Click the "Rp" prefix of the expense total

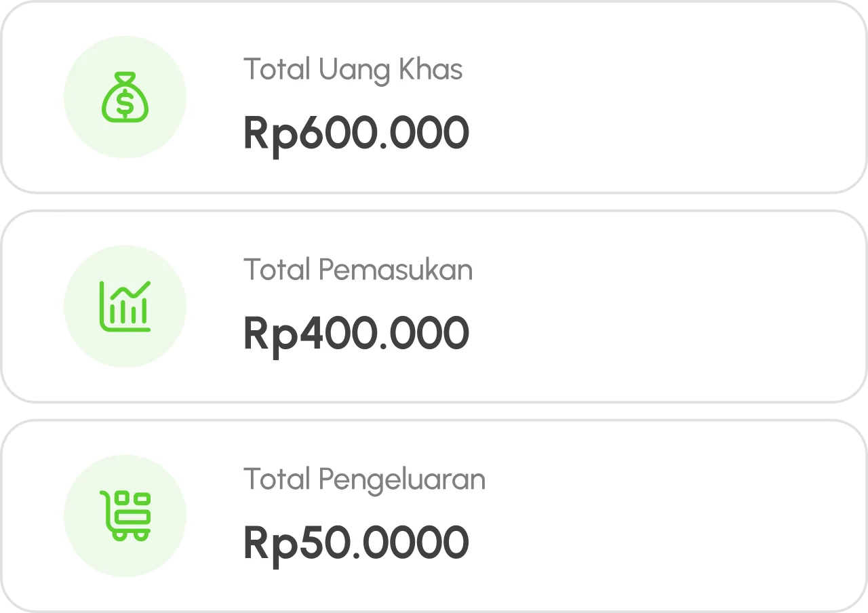tap(271, 544)
